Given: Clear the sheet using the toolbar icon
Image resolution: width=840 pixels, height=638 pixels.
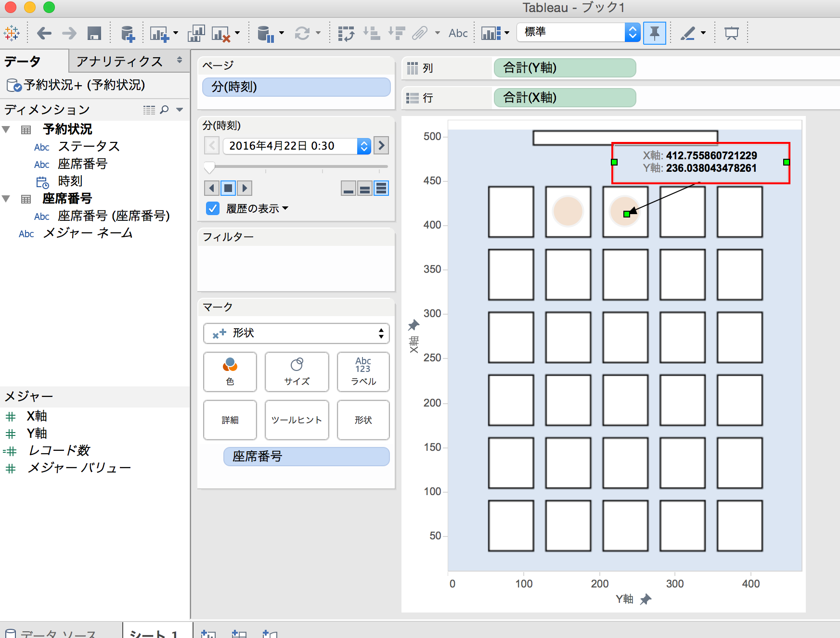Looking at the screenshot, I should pos(224,33).
